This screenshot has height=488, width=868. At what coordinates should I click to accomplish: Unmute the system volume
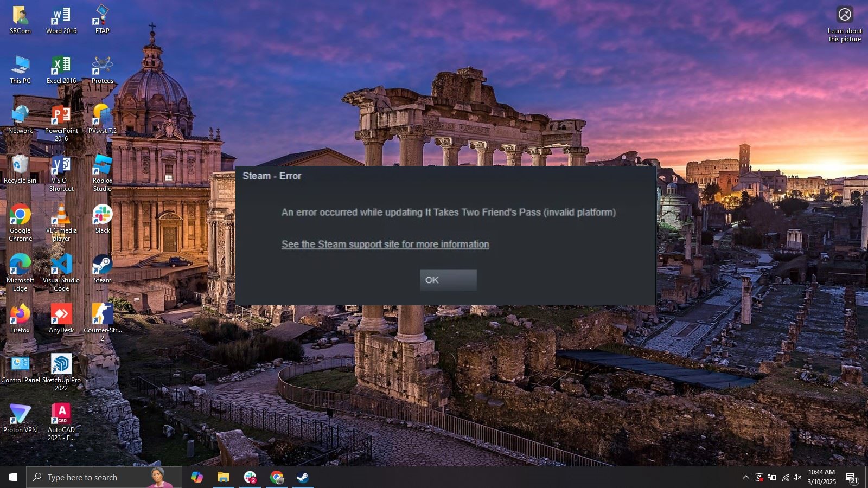point(797,478)
